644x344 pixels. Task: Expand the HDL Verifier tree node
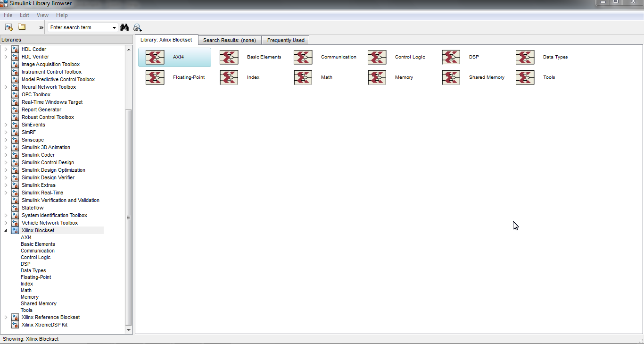[x=6, y=57]
